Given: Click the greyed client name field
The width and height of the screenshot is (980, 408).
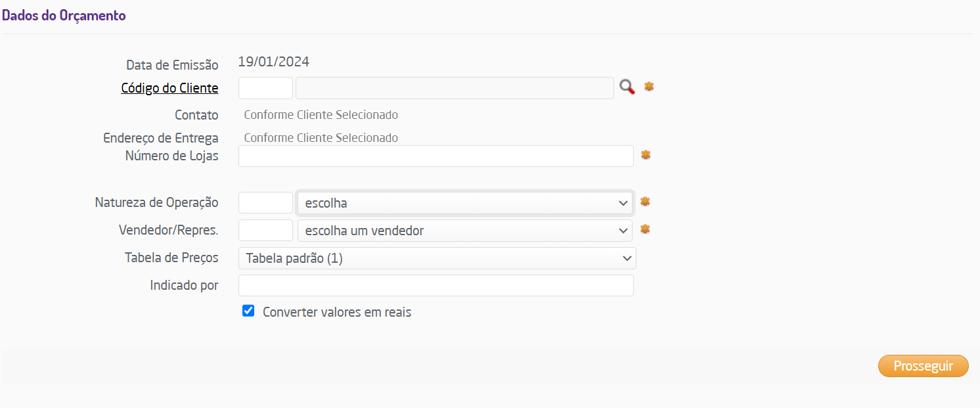Looking at the screenshot, I should click(x=455, y=88).
